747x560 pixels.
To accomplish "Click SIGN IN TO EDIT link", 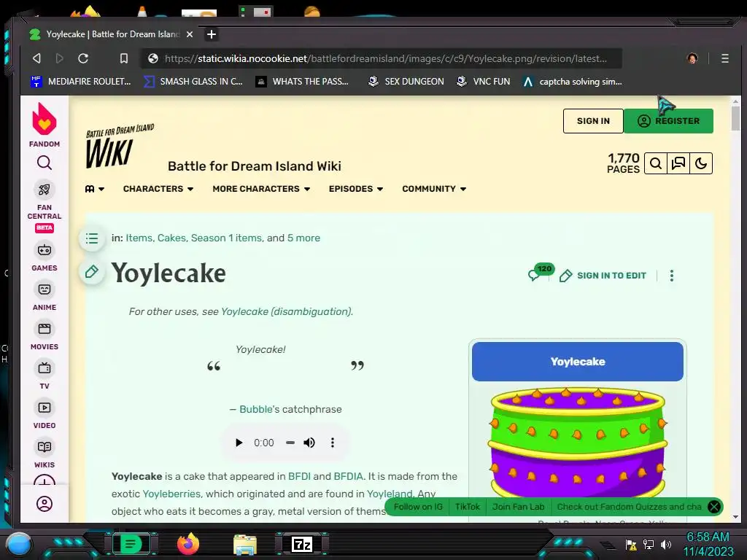I will coord(603,275).
